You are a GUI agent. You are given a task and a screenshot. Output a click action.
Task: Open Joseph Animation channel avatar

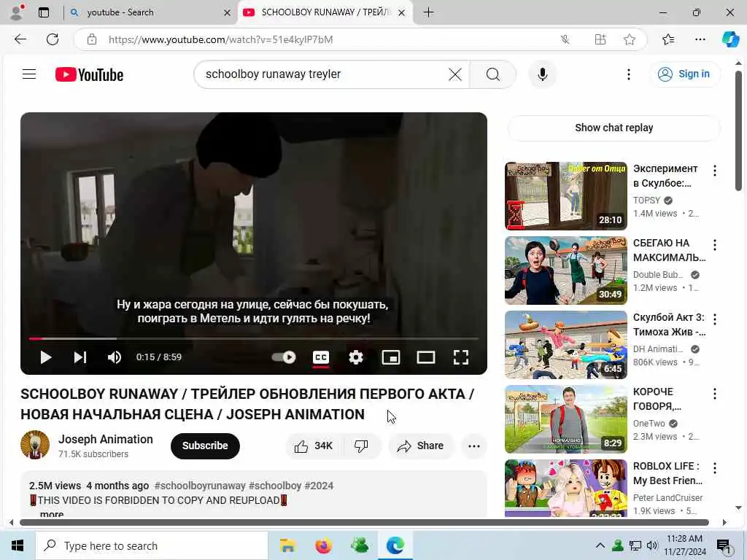click(x=35, y=445)
